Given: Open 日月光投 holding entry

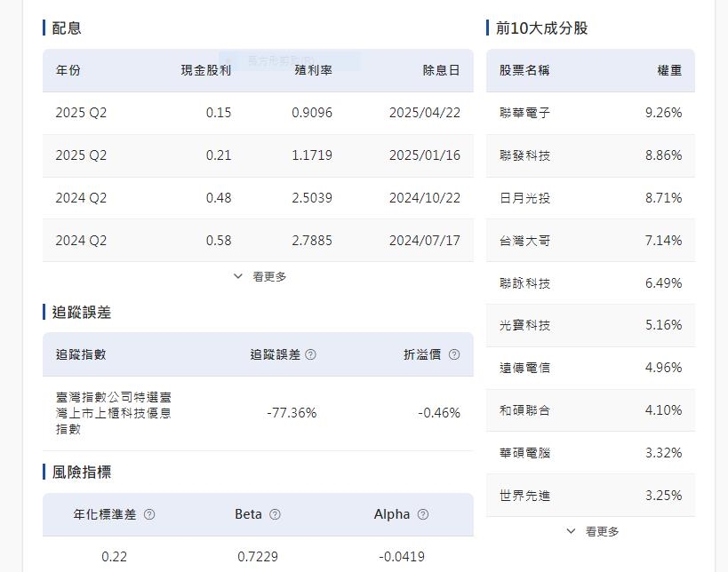Looking at the screenshot, I should 525,198.
